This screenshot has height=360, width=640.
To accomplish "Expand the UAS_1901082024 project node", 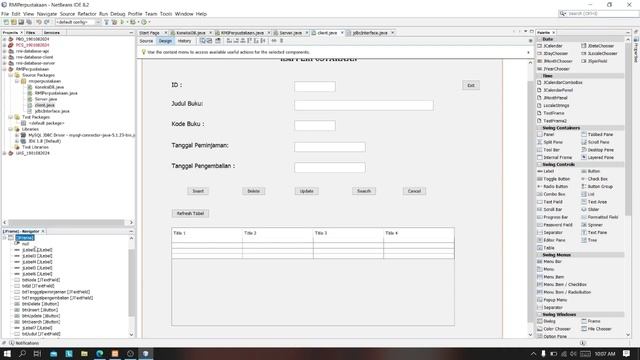I will tap(4, 153).
